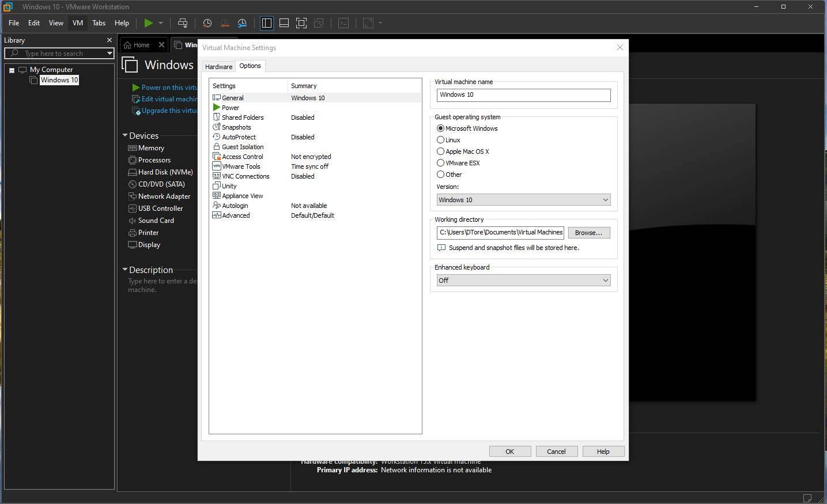Open the Edit menu

coord(34,23)
